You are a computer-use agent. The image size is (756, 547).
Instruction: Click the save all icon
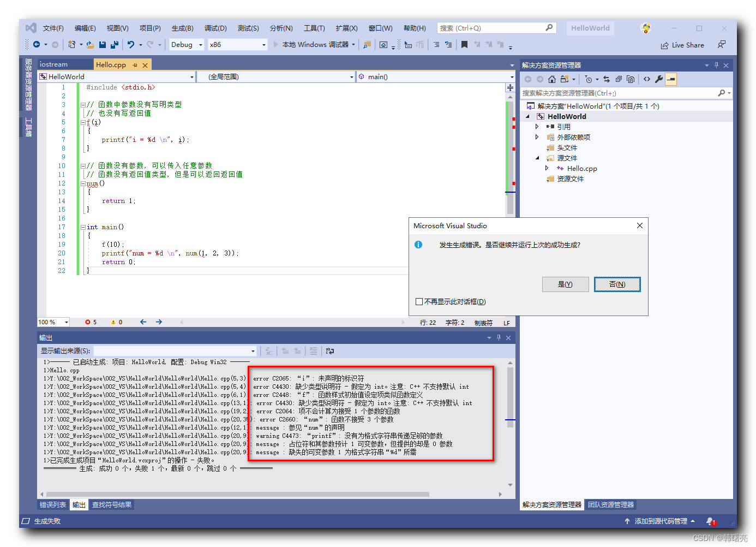click(115, 45)
